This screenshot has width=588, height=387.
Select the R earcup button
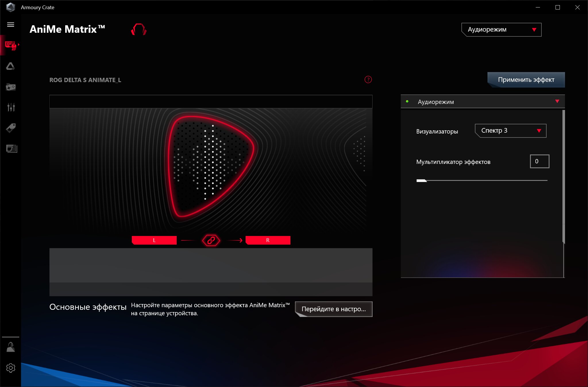click(268, 240)
